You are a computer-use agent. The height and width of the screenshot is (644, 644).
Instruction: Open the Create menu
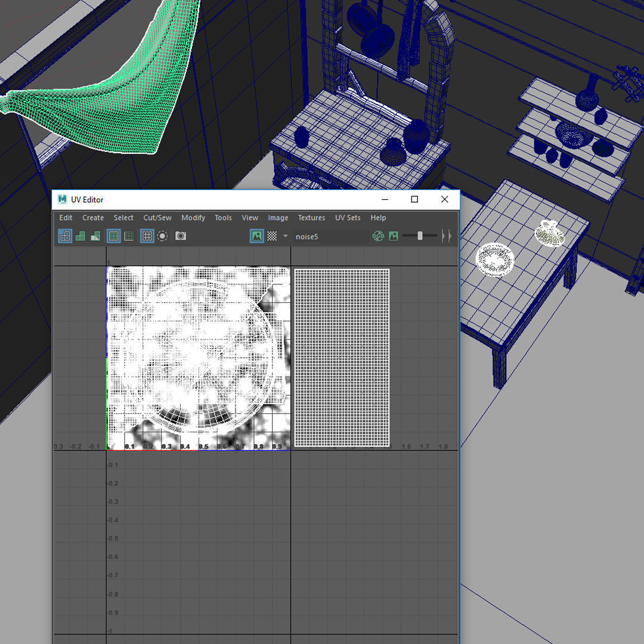coord(93,218)
